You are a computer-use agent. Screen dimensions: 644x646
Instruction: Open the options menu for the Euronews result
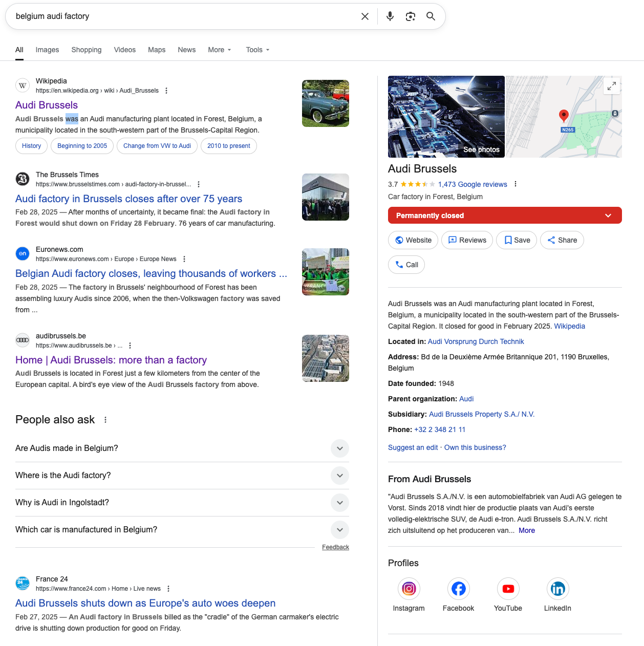[x=184, y=259]
